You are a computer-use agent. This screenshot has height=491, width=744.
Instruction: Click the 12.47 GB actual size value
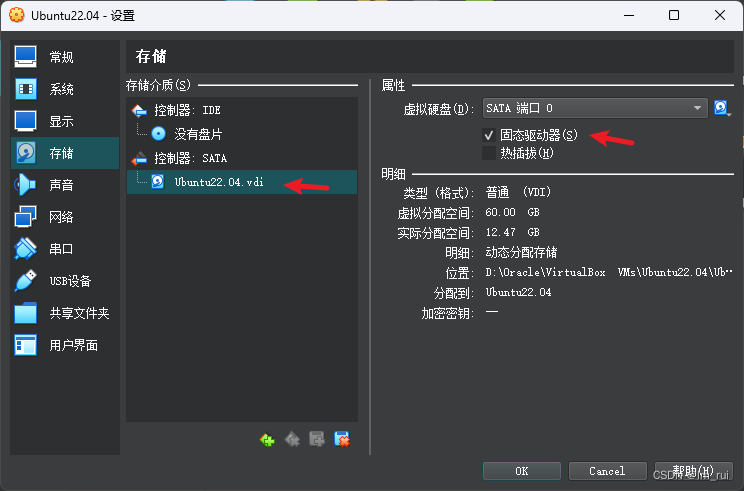pos(512,232)
